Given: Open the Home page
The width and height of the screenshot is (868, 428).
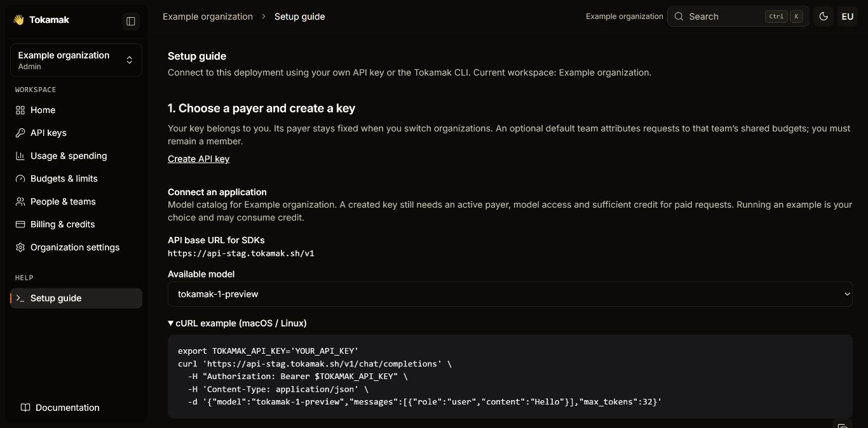Looking at the screenshot, I should (76, 110).
